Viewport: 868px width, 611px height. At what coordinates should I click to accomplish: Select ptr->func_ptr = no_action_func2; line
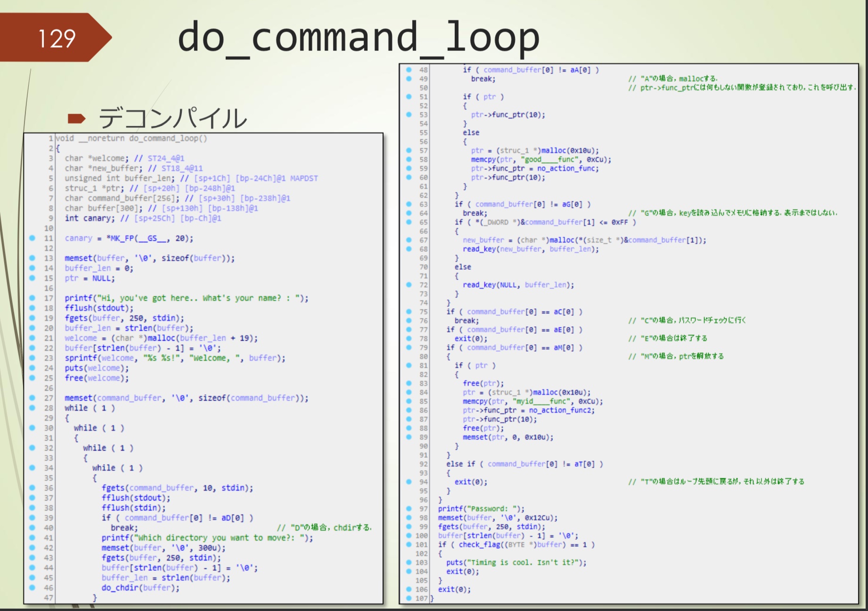point(528,410)
